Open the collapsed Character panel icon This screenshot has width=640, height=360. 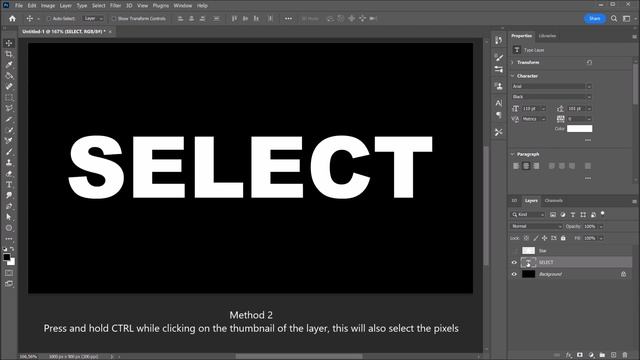coord(499,103)
